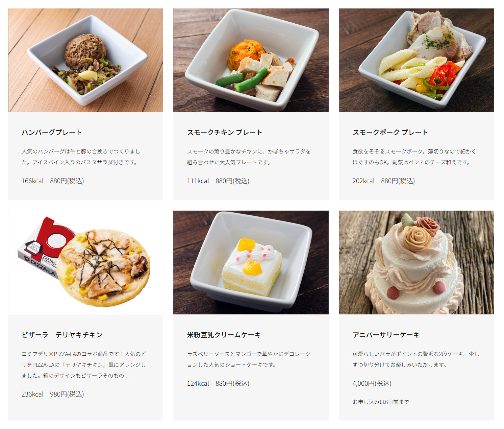Viewport: 504px width, 429px height.
Task: Open the スモークチキン プレート heading
Action: click(x=225, y=133)
